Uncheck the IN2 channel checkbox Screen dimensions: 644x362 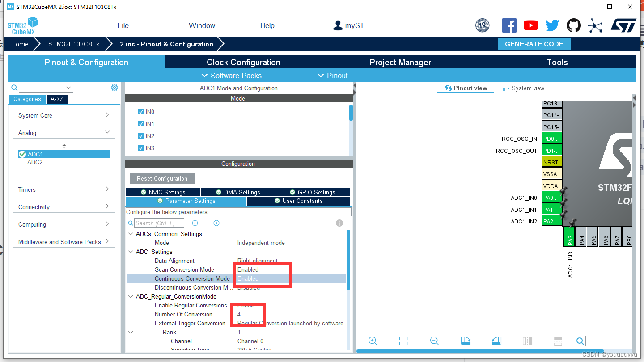(x=141, y=136)
